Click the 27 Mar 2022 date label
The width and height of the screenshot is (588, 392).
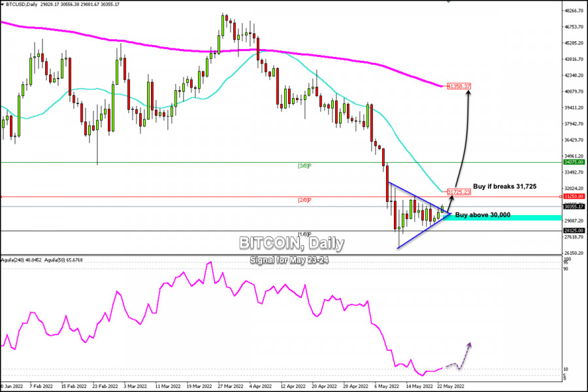(x=231, y=386)
